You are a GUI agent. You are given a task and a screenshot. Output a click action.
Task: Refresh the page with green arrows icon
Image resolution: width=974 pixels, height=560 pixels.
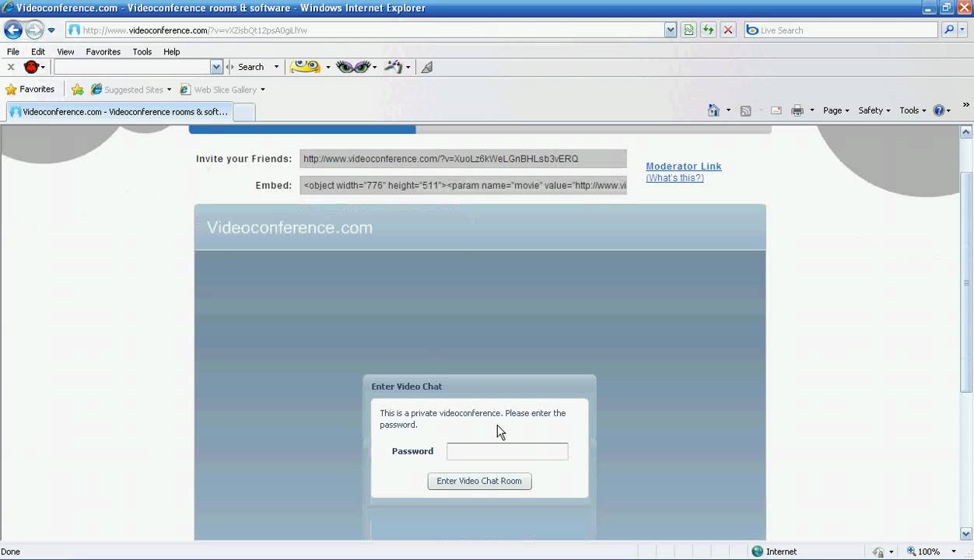708,30
